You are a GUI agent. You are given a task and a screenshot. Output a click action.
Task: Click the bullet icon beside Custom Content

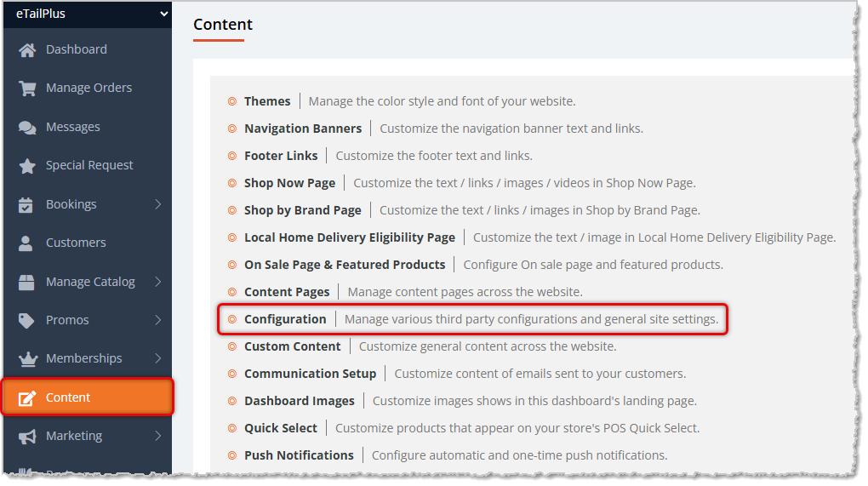[232, 346]
